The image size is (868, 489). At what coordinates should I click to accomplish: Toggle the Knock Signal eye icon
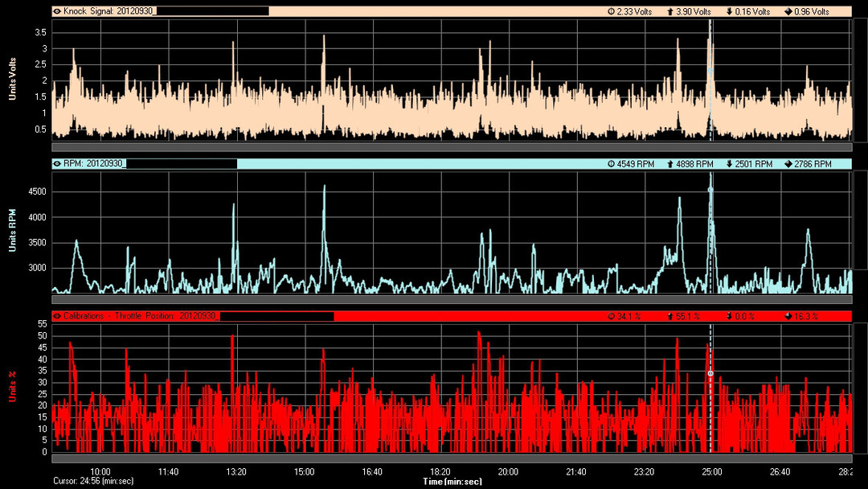tap(57, 12)
